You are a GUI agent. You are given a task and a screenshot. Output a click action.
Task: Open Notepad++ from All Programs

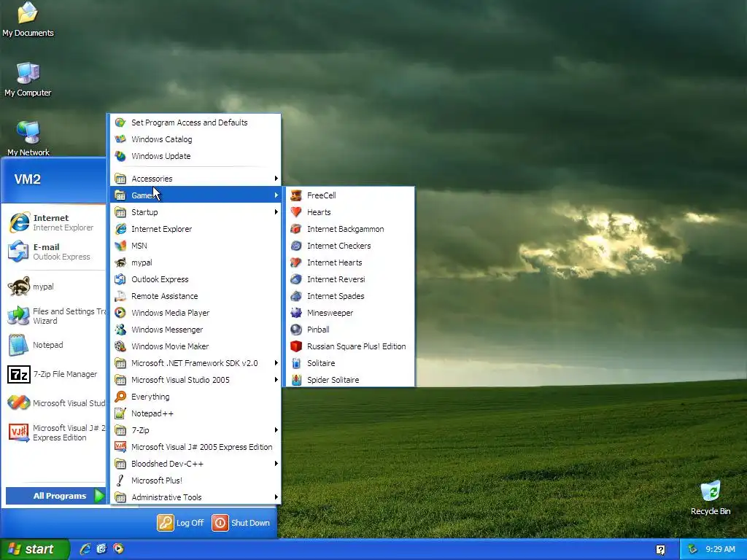pos(196,413)
